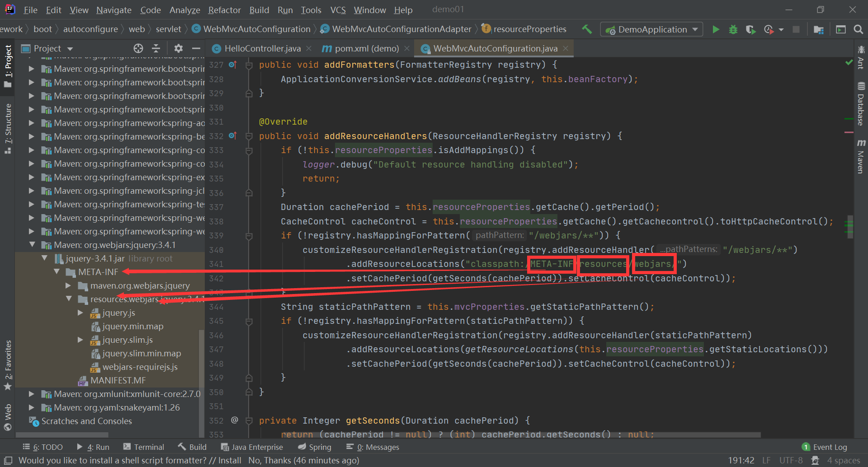The image size is (868, 467).
Task: Click the UTF-8 encoding status indicator
Action: (x=791, y=460)
